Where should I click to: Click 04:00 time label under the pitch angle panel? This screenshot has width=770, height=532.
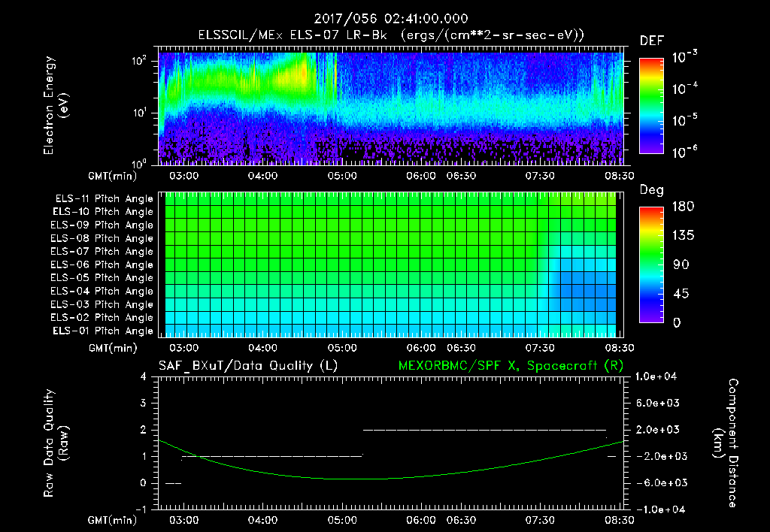tap(262, 348)
